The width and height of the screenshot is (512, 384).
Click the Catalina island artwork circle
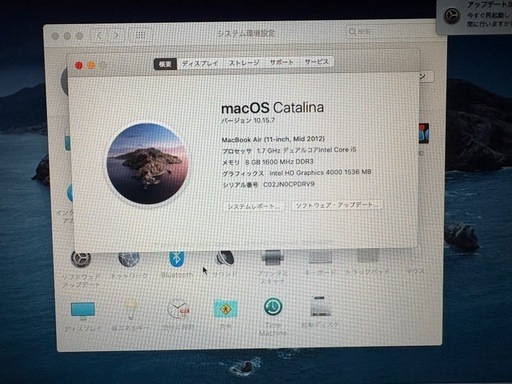pyautogui.click(x=147, y=163)
